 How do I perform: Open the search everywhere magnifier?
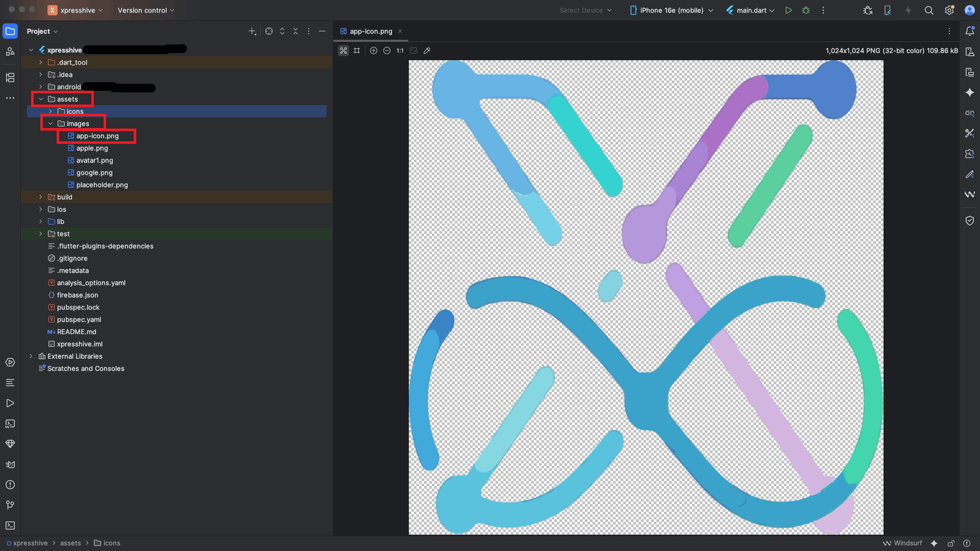pyautogui.click(x=929, y=10)
